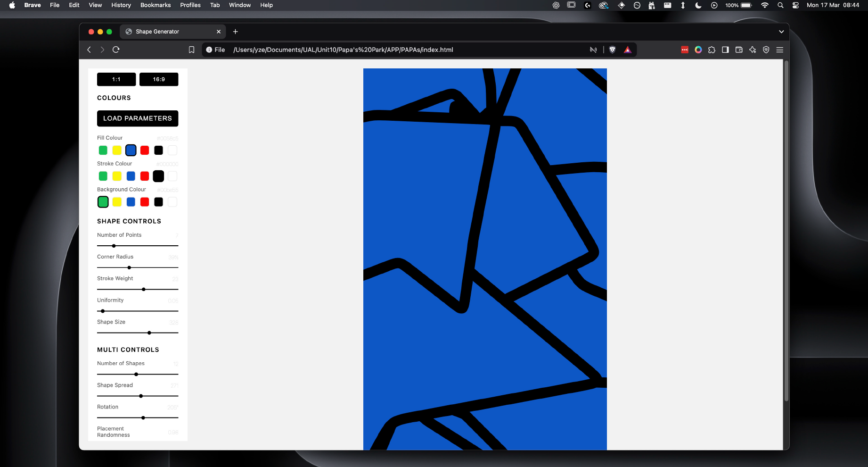Viewport: 868px width, 467px height.
Task: Click the date and time in menu bar
Action: 833,5
